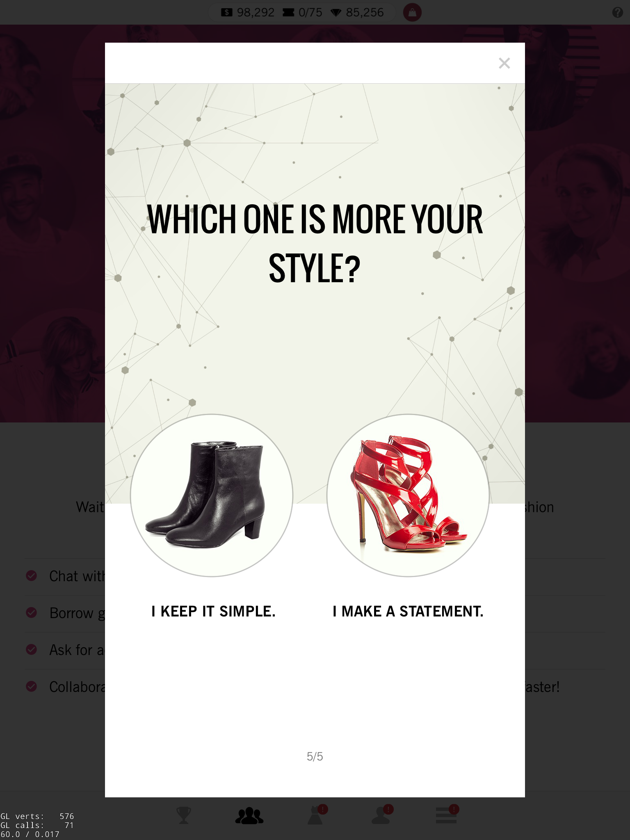This screenshot has height=840, width=630.
Task: Choose the black ankle boots image
Action: (x=212, y=495)
